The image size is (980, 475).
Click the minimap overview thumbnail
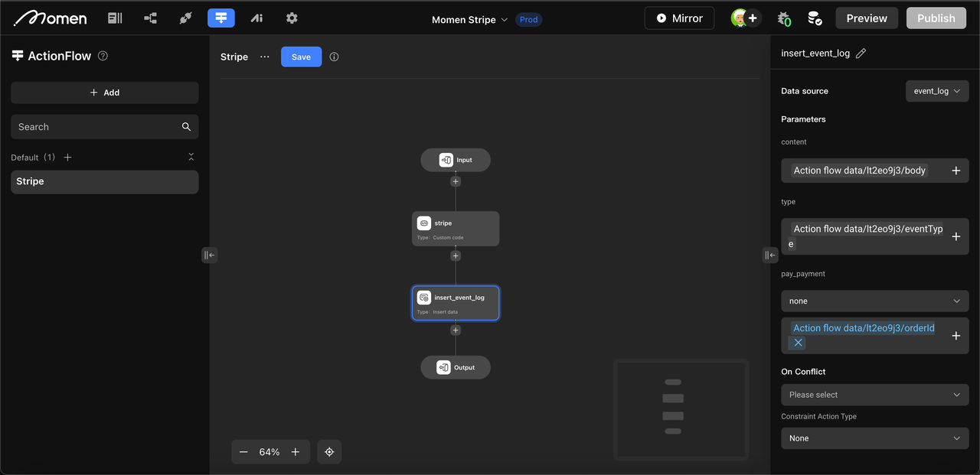681,410
